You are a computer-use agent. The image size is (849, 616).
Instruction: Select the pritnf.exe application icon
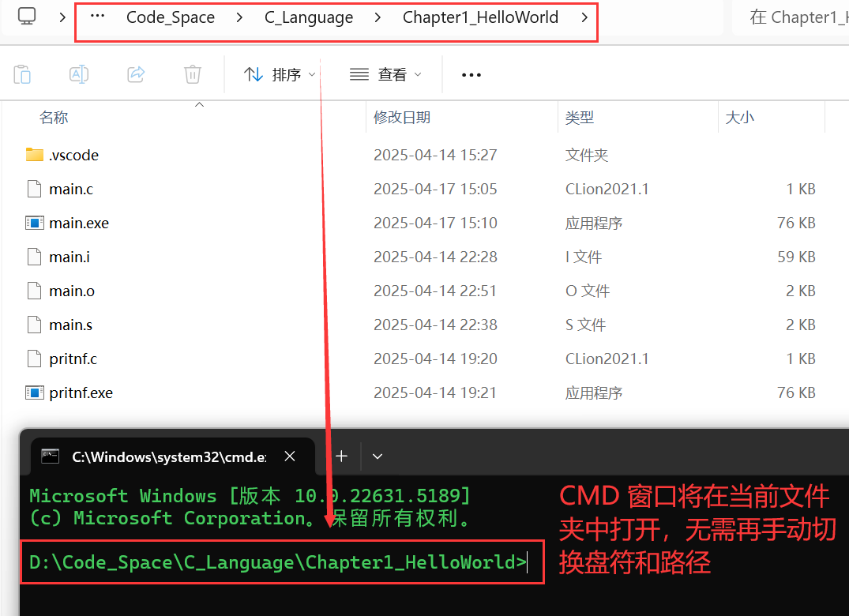pyautogui.click(x=35, y=393)
